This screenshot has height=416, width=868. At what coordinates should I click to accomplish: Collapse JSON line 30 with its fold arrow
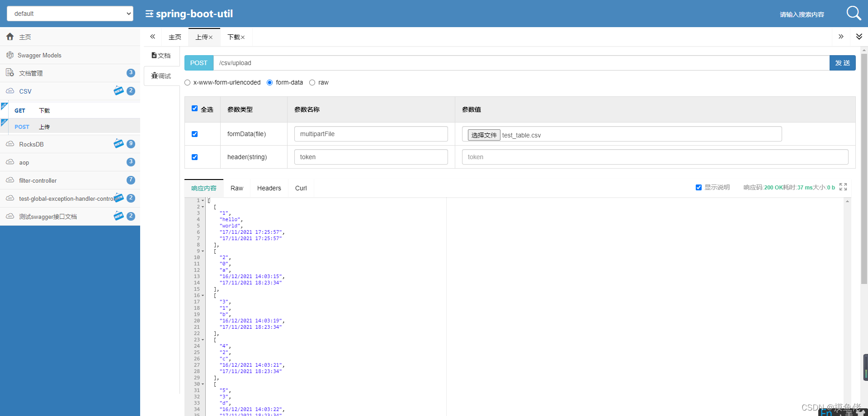(203, 384)
